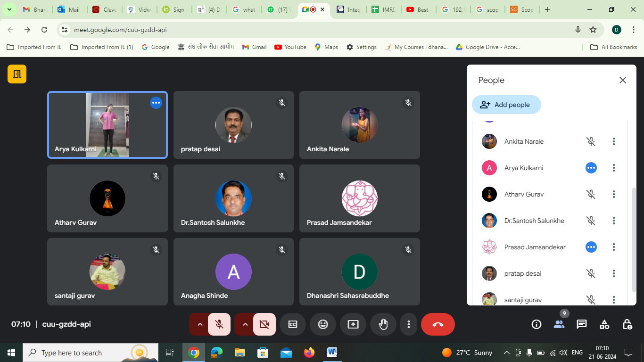
Task: Close the People side panel
Action: [623, 80]
